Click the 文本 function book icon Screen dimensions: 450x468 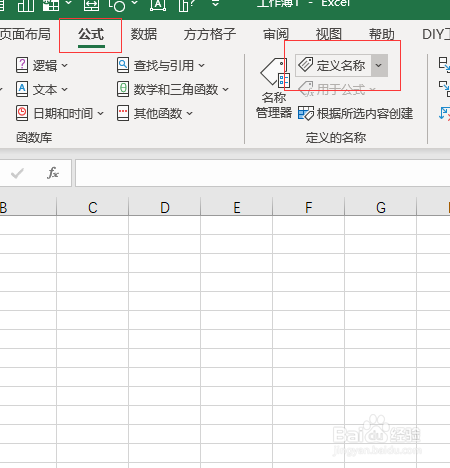click(22, 89)
